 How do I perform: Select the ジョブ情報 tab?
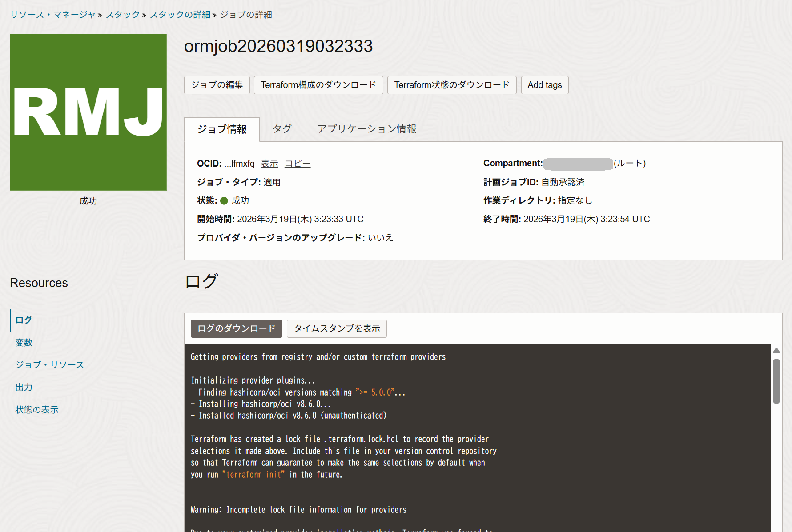click(x=221, y=129)
